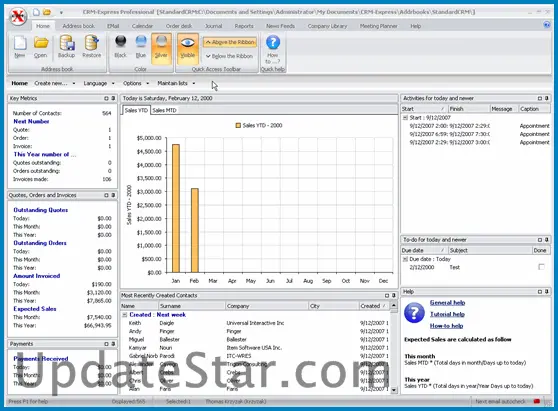Viewport: 558px width, 411px height.
Task: Collapse the Due date : Today group
Action: pyautogui.click(x=405, y=259)
